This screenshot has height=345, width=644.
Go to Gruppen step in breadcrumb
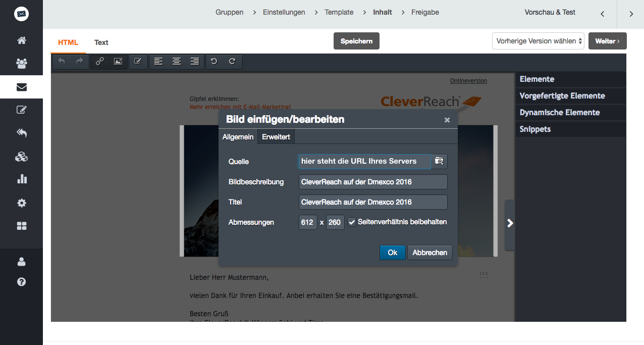point(230,12)
